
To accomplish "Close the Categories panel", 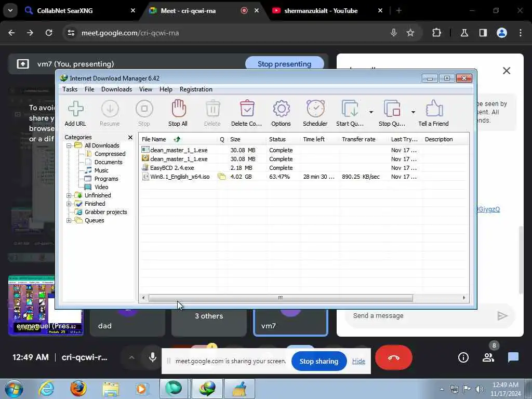I will coord(130,137).
